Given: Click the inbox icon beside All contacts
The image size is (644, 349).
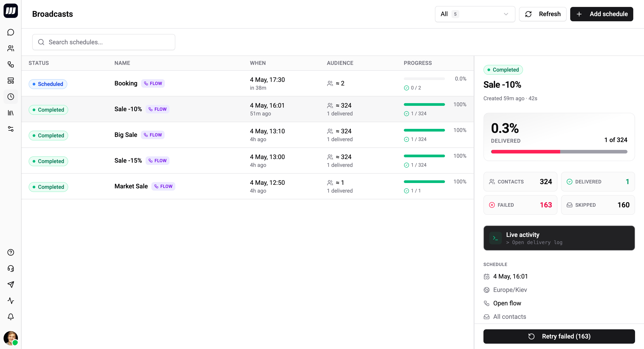Looking at the screenshot, I should 487,317.
